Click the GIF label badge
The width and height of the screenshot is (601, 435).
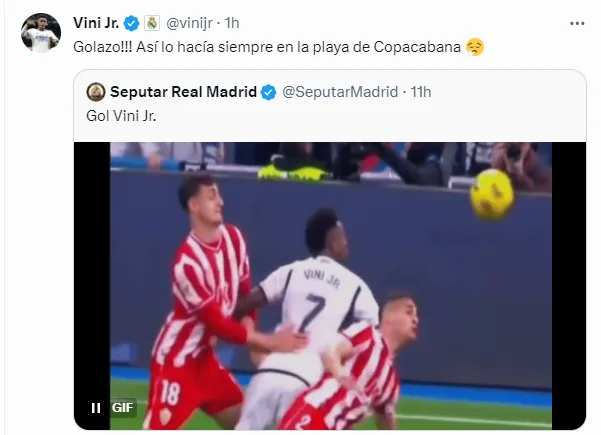[x=122, y=407]
